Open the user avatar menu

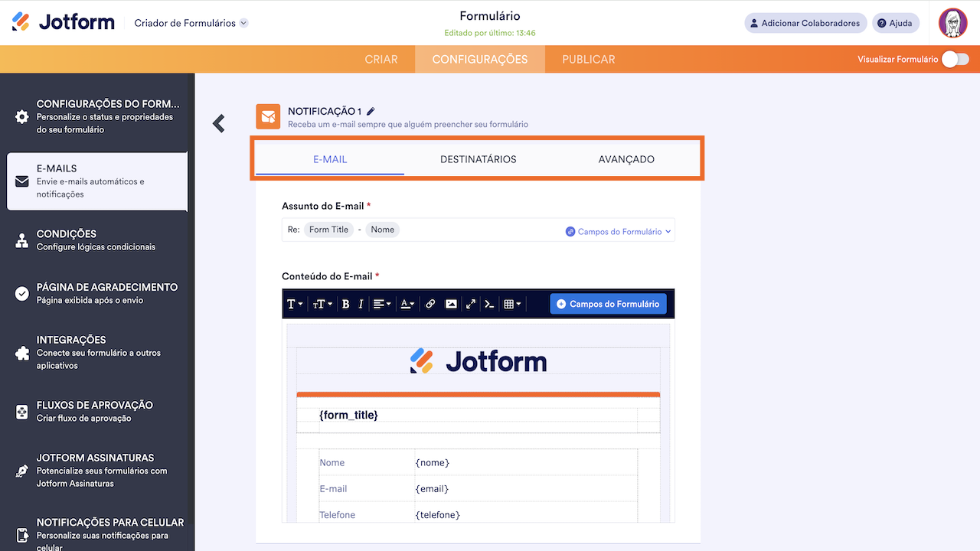coord(953,23)
